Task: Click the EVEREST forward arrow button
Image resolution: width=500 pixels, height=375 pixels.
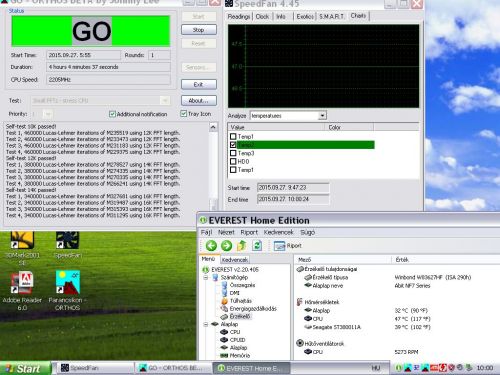Action: (227, 246)
